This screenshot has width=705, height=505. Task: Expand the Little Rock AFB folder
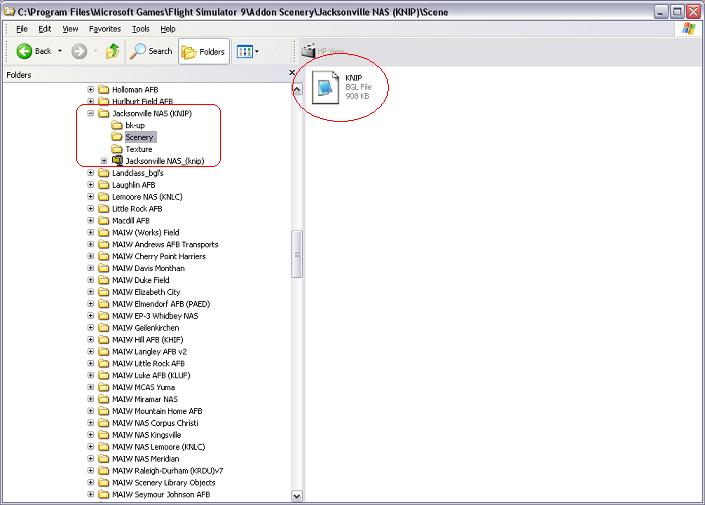click(x=91, y=209)
